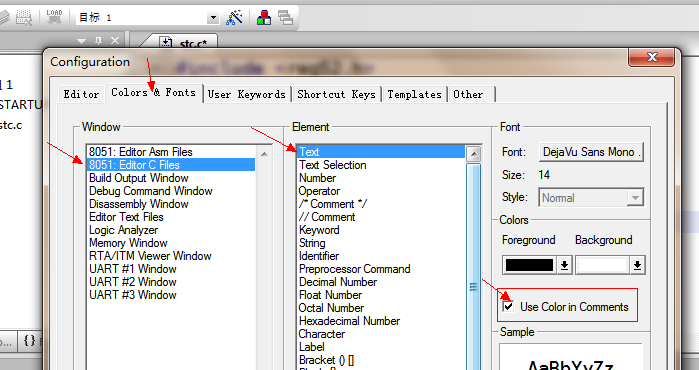
Task: Open the Foreground color dropdown arrow
Action: [564, 265]
